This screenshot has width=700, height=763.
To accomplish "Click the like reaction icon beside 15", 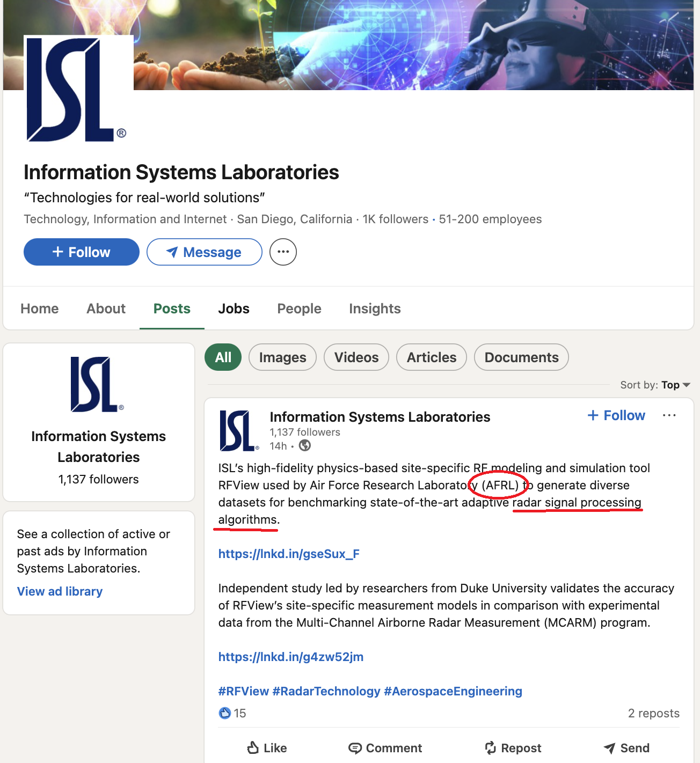I will click(224, 713).
